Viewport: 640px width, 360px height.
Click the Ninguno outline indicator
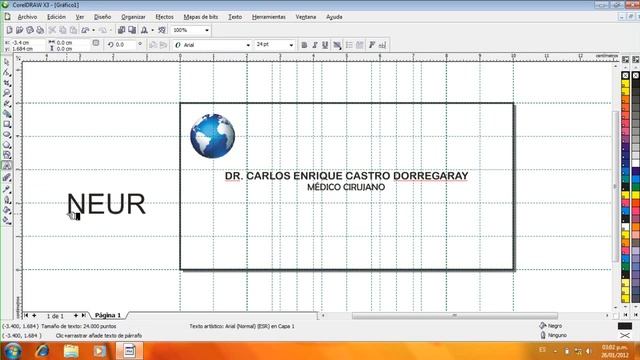553,335
